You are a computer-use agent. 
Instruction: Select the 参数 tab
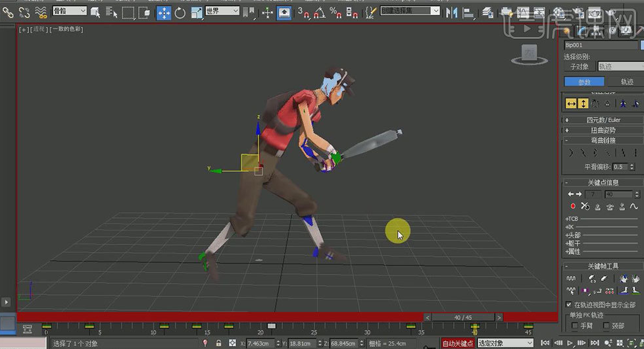click(x=584, y=82)
